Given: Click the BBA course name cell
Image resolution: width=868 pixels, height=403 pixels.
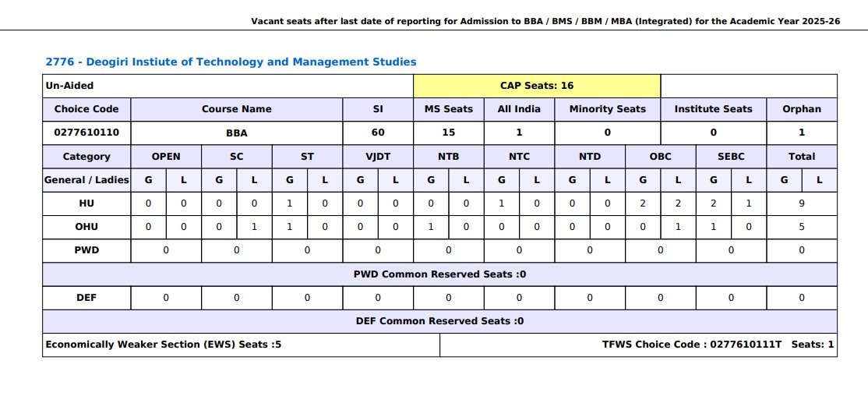Looking at the screenshot, I should tap(236, 133).
